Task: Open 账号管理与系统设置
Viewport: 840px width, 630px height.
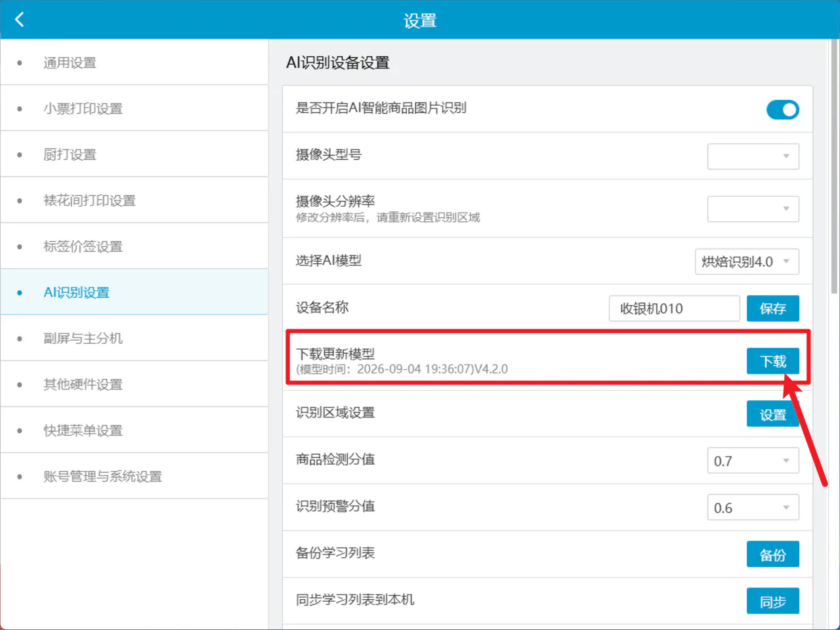Action: pos(134,476)
